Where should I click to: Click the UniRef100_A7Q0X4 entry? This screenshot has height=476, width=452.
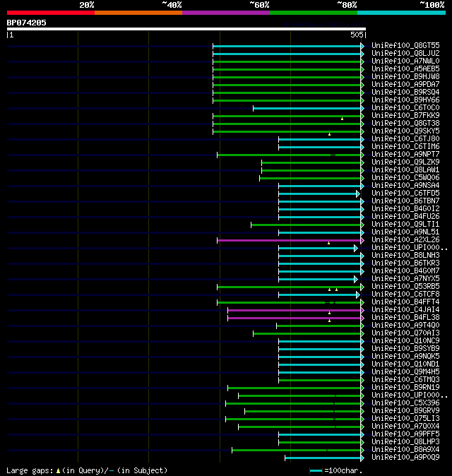coord(405,427)
